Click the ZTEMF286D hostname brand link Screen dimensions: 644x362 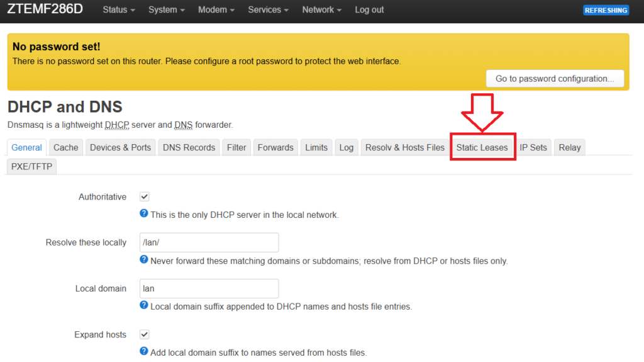[45, 9]
